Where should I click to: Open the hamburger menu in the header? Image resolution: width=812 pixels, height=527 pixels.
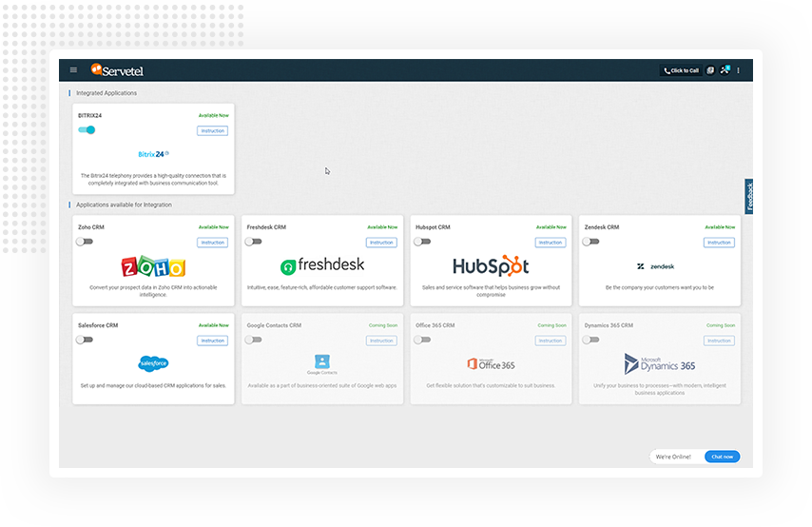click(x=73, y=70)
